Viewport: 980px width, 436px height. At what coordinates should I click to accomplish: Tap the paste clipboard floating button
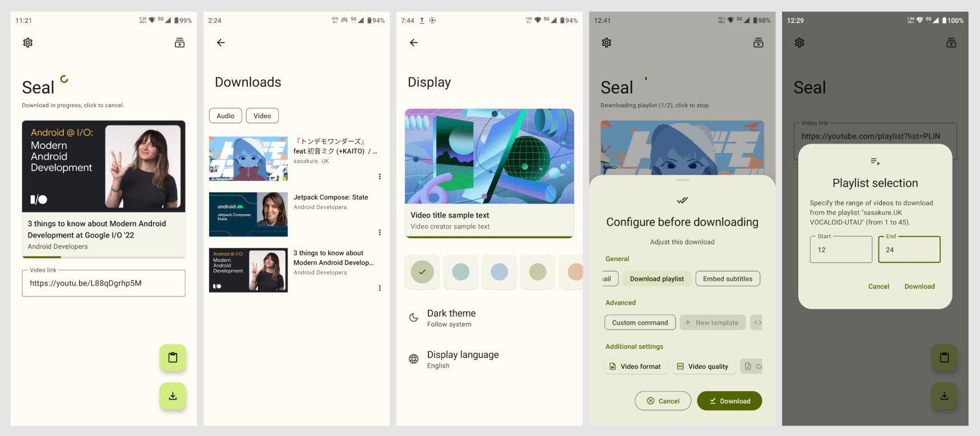click(x=173, y=358)
